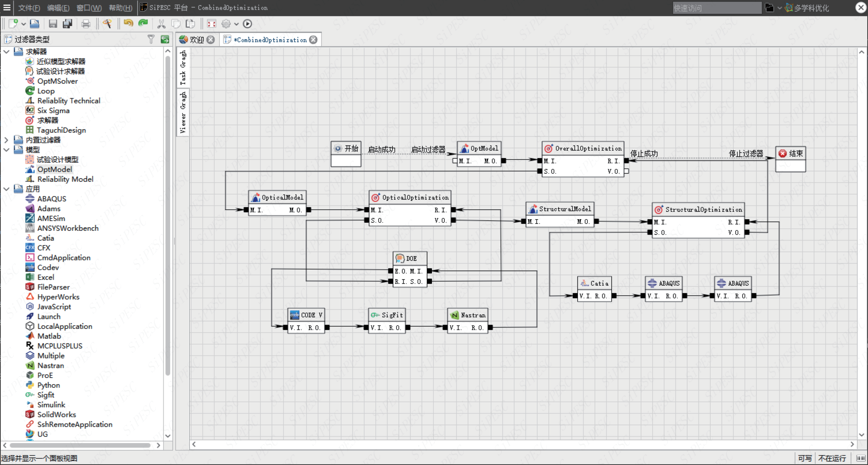
Task: Select ANSYSWorkbench tree item
Action: (68, 228)
